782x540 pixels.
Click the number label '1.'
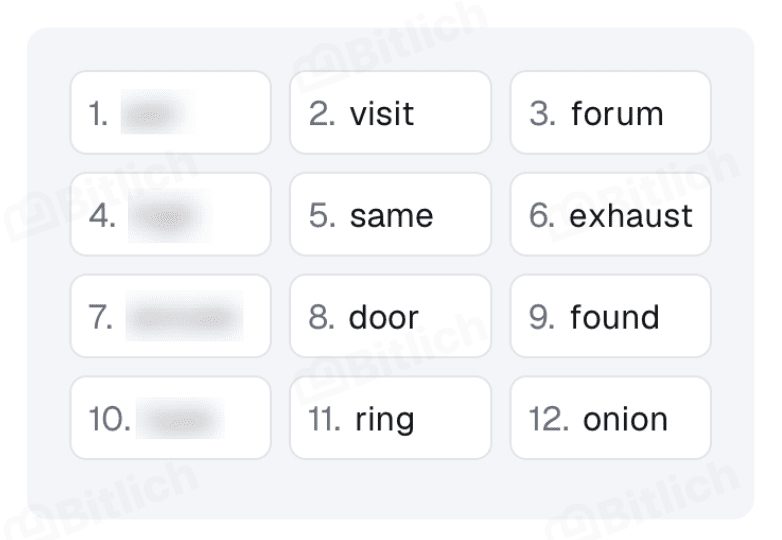click(x=98, y=114)
